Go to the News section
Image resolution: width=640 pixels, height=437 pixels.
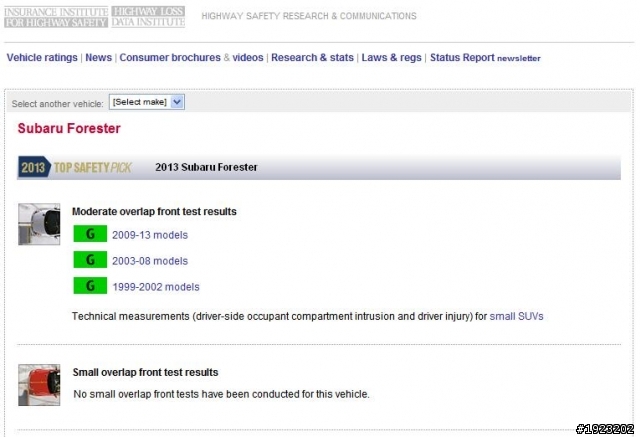pos(98,58)
